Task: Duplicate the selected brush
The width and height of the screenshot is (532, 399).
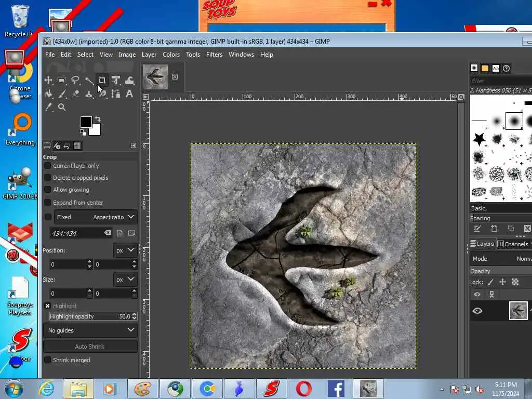Action: pos(511,229)
